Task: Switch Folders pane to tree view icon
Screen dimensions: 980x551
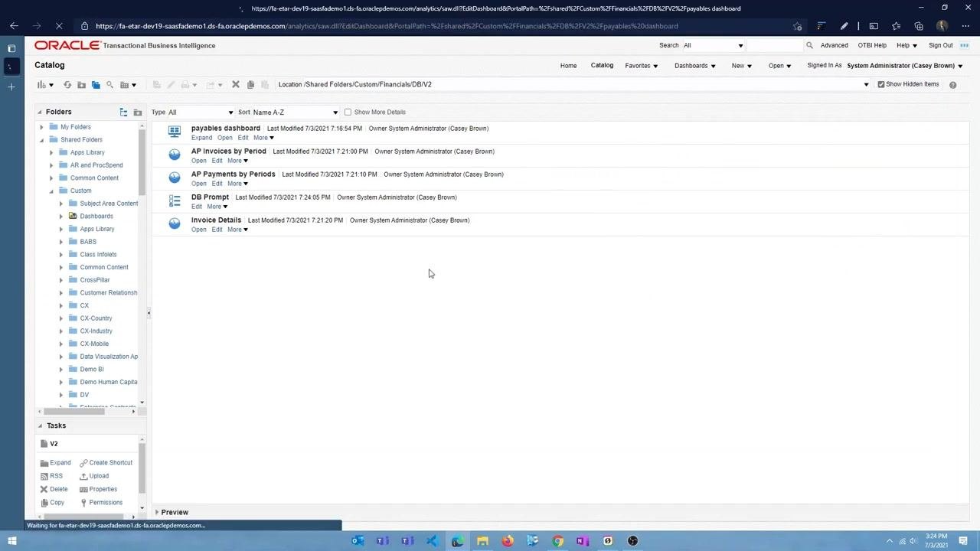Action: 123,112
